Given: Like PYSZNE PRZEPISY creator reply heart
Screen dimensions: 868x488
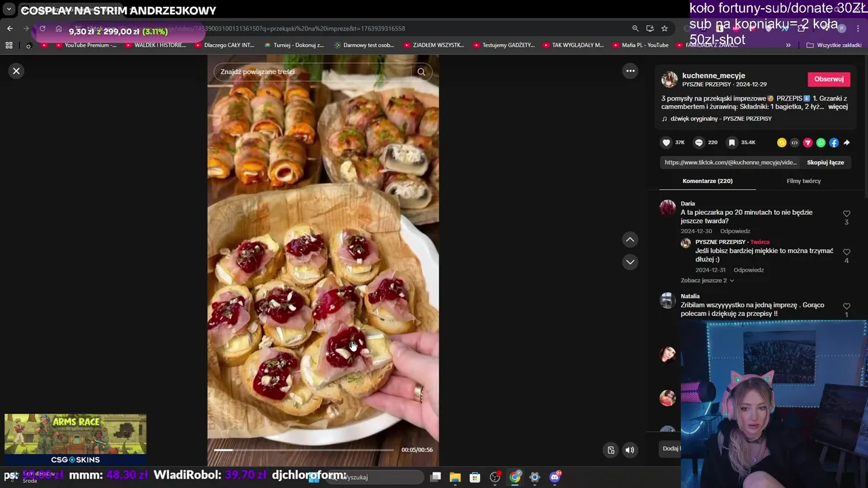Looking at the screenshot, I should point(846,253).
